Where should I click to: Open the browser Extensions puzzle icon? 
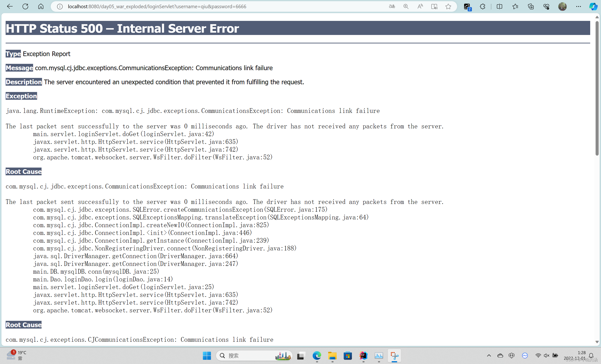(x=483, y=6)
